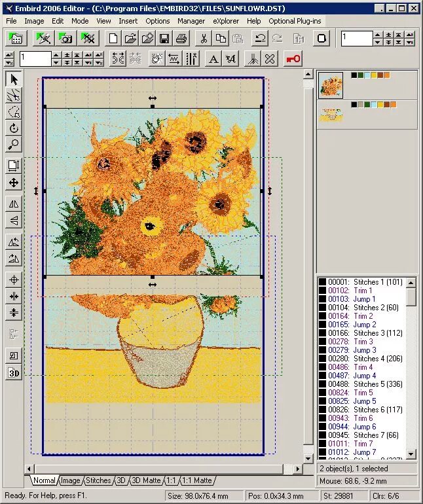Select the second vase object thumbnail
This screenshot has height=504, width=423.
331,115
